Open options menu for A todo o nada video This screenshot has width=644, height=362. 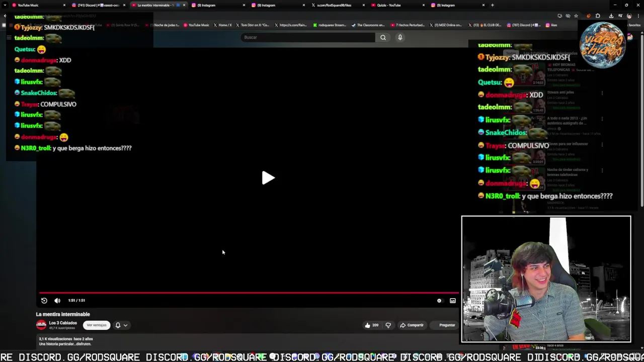[602, 119]
